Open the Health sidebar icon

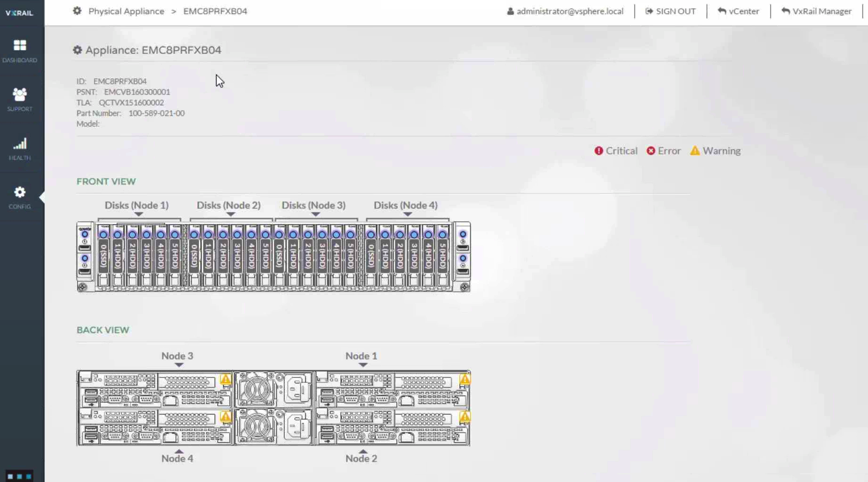click(19, 149)
